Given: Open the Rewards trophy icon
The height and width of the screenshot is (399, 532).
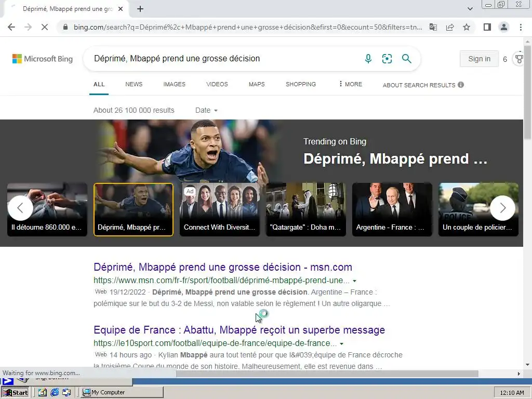Looking at the screenshot, I should (519, 59).
